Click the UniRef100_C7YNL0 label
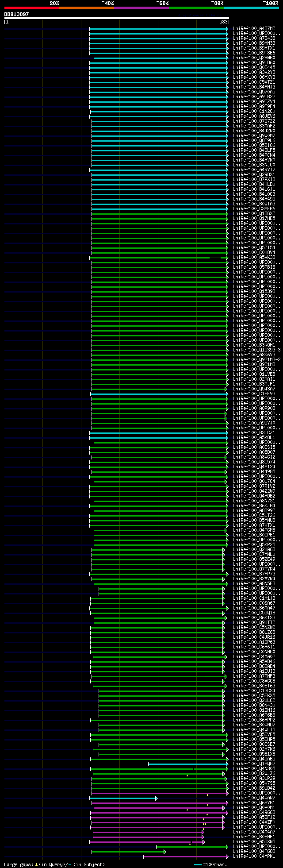 (254, 555)
